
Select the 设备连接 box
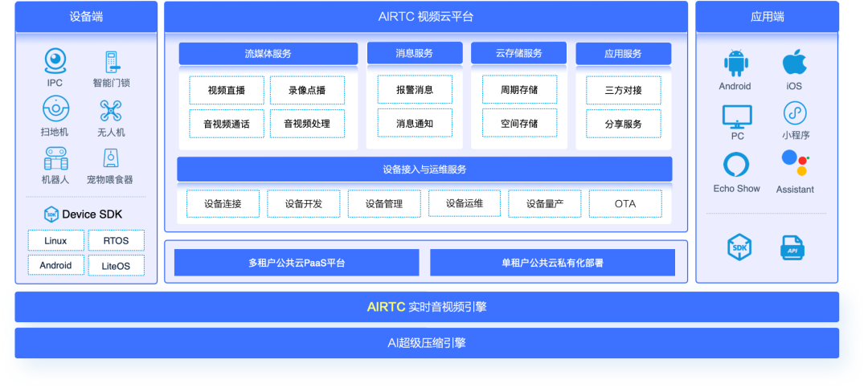click(223, 204)
